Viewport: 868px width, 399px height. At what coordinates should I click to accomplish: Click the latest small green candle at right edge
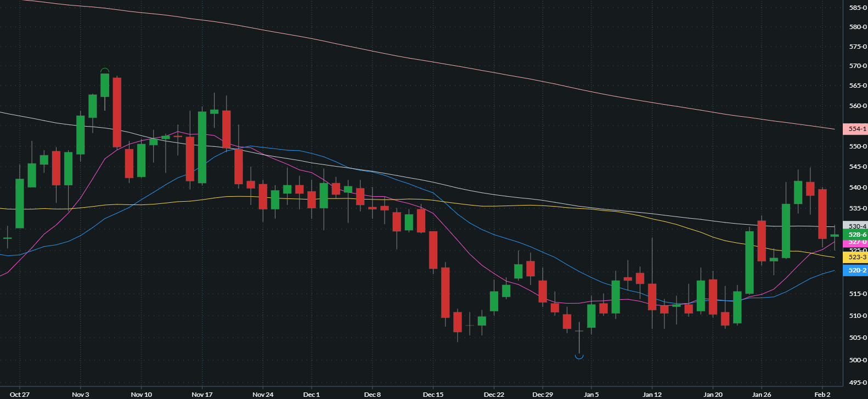[835, 235]
